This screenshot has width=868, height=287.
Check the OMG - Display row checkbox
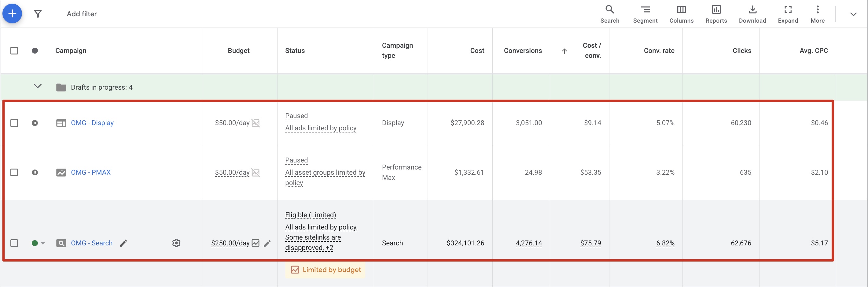point(14,123)
